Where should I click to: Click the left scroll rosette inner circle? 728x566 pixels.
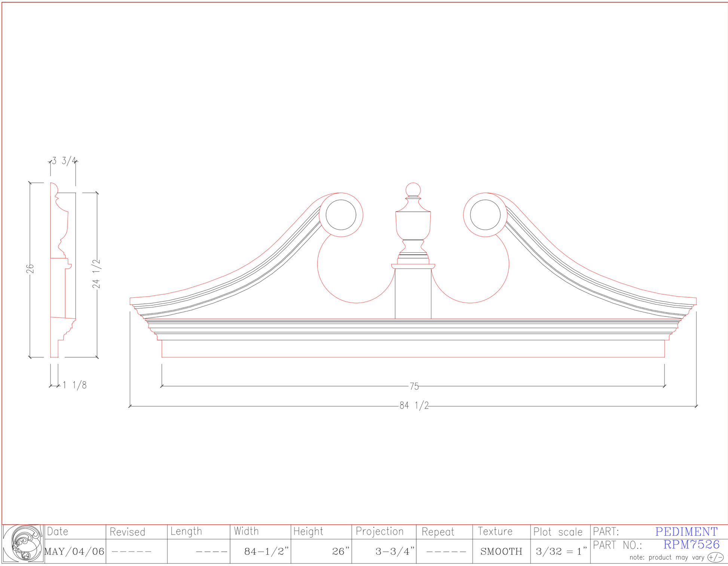pyautogui.click(x=341, y=215)
